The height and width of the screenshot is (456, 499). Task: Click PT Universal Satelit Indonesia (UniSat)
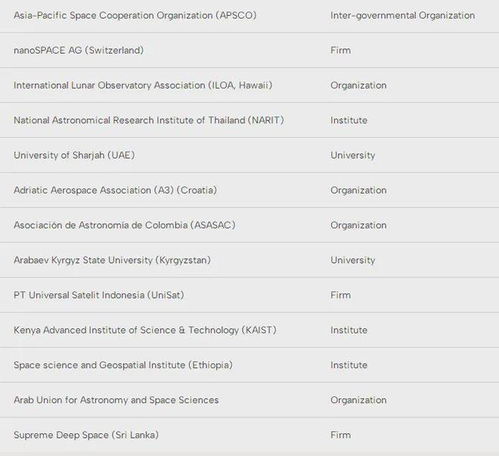point(99,295)
